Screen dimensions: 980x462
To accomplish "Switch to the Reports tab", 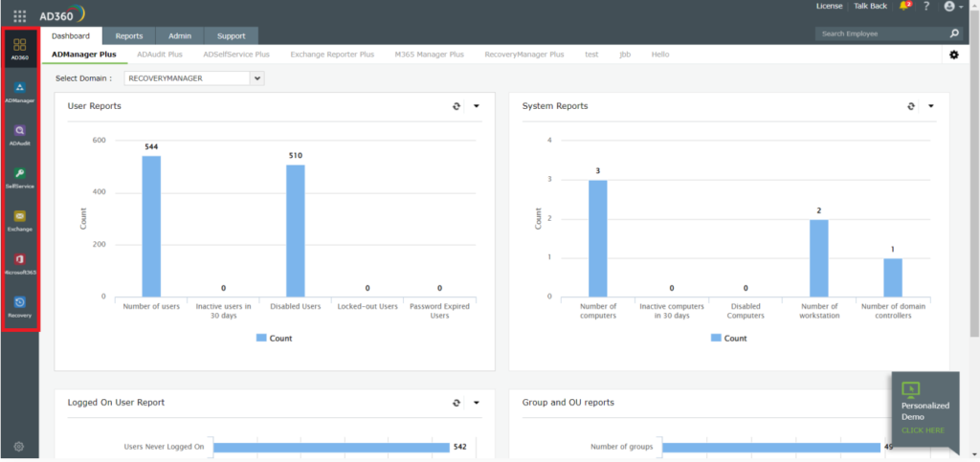I will [x=129, y=36].
